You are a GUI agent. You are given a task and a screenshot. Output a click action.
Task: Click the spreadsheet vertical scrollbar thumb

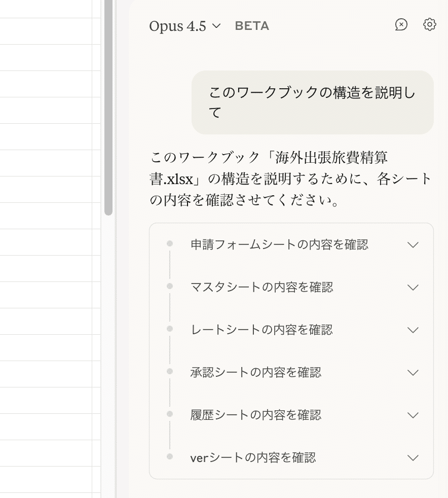coord(108,106)
